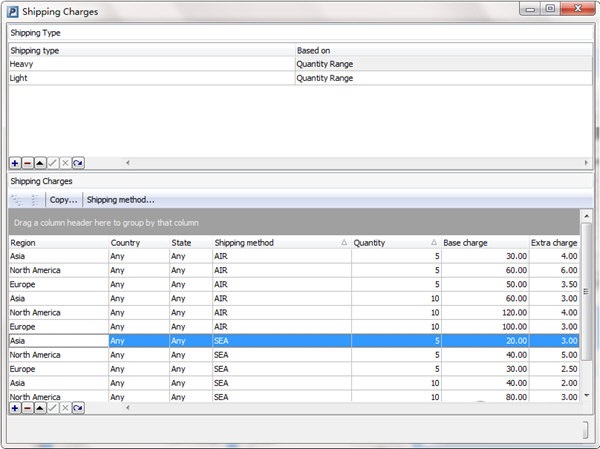The height and width of the screenshot is (449, 600).
Task: Select the Europe SEA row with base 30.00
Action: click(x=294, y=369)
